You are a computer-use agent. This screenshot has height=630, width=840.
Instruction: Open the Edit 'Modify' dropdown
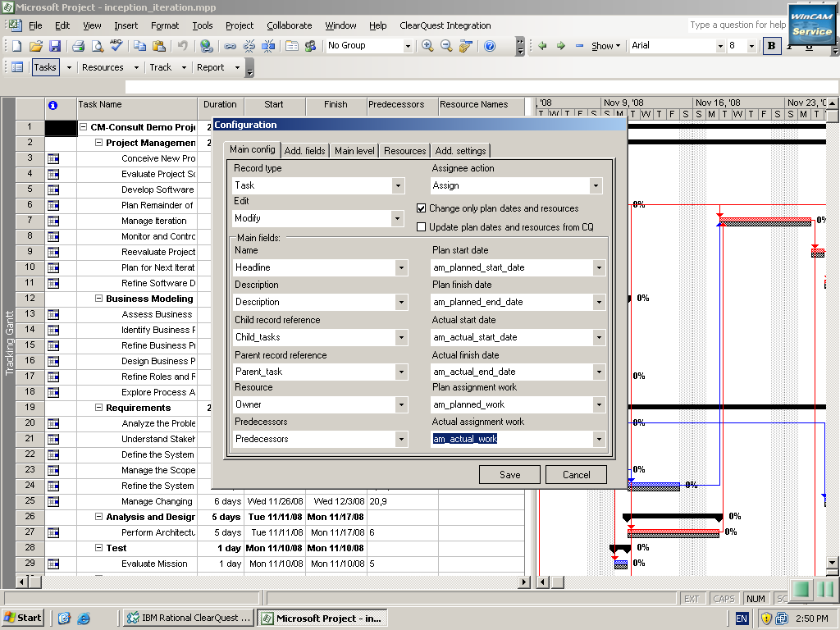397,218
